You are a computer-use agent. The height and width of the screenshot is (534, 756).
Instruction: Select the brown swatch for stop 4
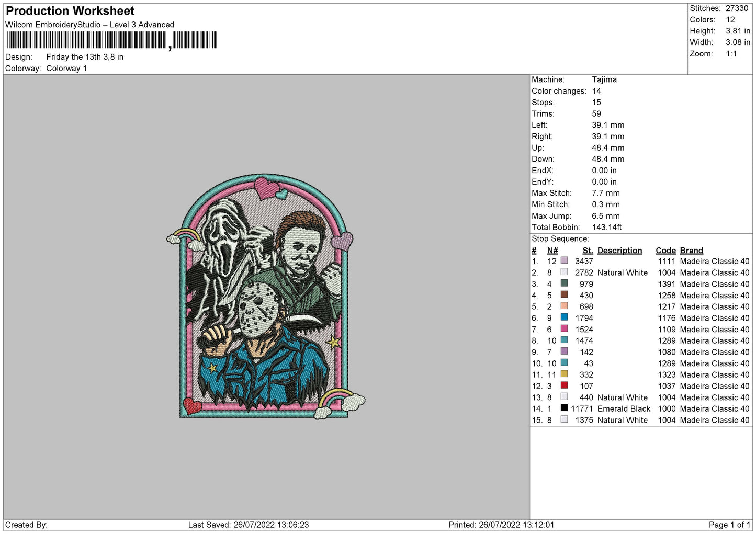pyautogui.click(x=564, y=294)
